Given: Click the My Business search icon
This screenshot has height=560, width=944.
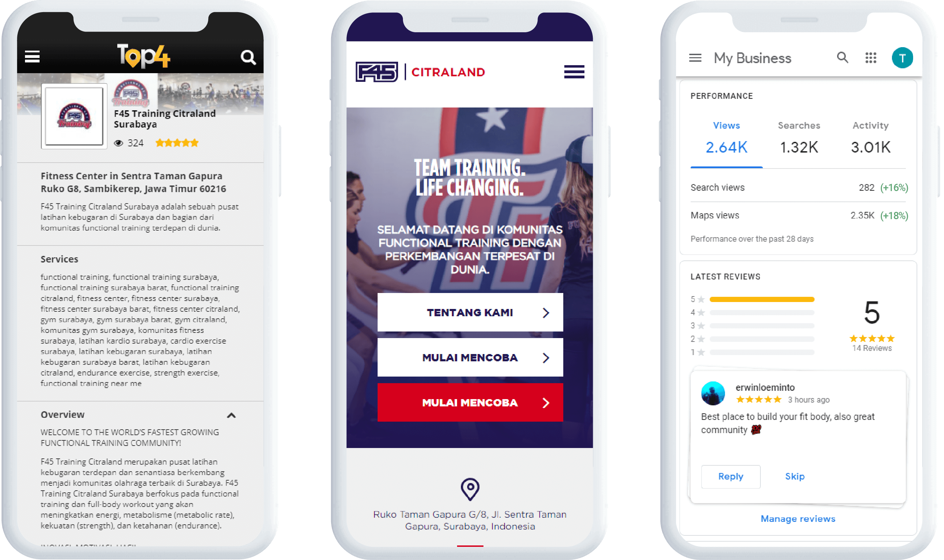Looking at the screenshot, I should click(842, 58).
